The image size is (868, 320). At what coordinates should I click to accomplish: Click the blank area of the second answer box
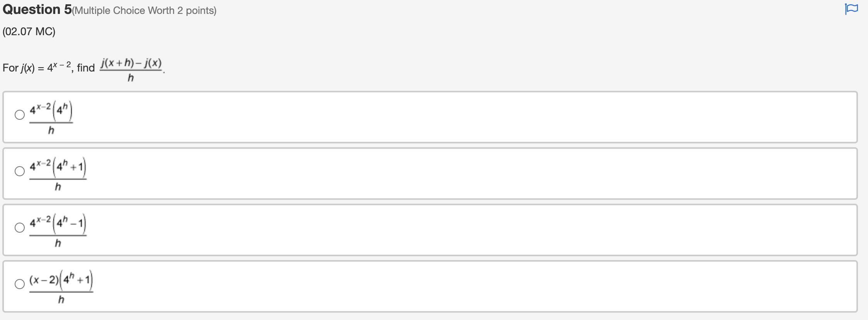pos(463,174)
